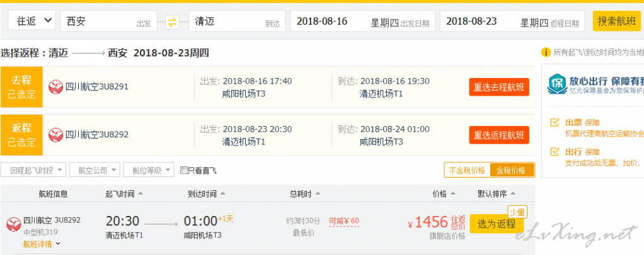Click the 搜索航班 button
Screen dimensions: 644x255
616,21
